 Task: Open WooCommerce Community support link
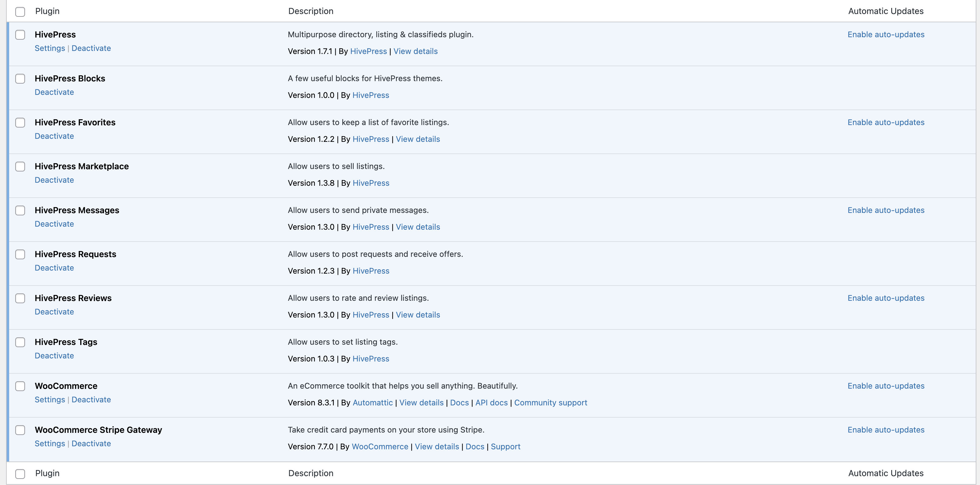pos(550,403)
